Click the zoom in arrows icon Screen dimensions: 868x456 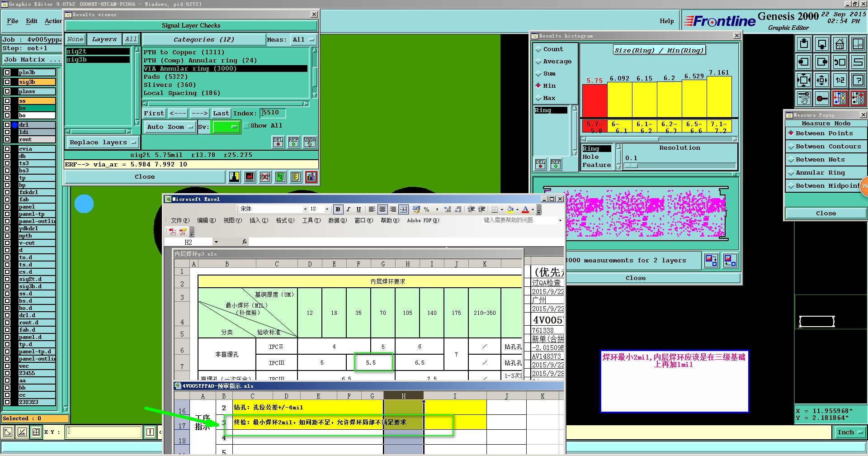coord(804,80)
